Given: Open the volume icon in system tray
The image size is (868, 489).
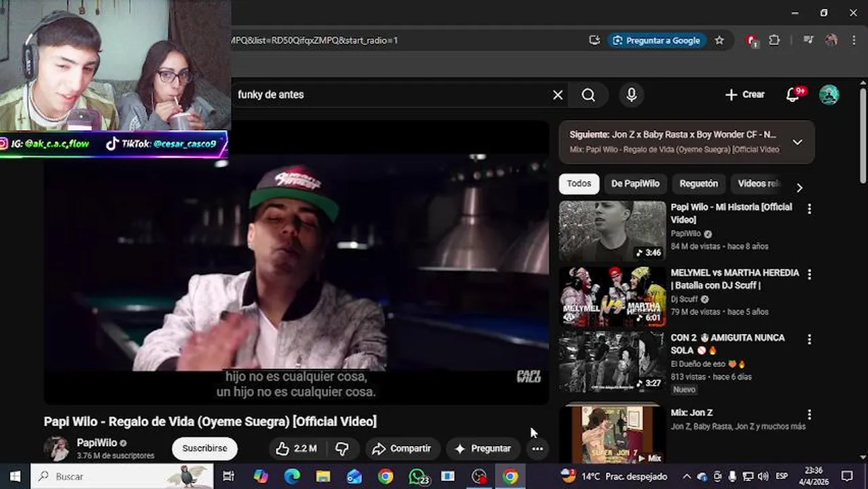Looking at the screenshot, I should [x=763, y=476].
